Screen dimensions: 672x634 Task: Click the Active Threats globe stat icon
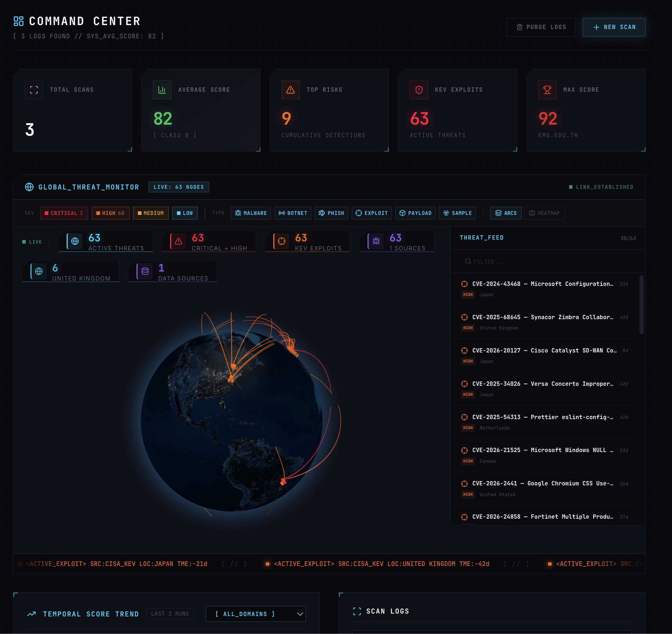tap(75, 241)
